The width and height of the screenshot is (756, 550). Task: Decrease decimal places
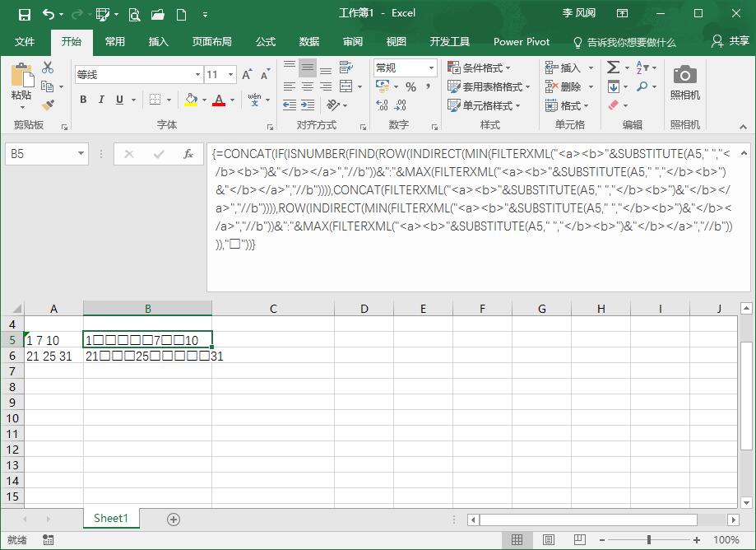[400, 105]
